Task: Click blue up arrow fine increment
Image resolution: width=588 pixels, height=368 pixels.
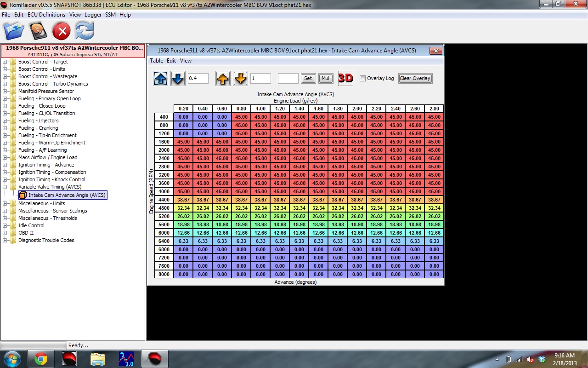Action: point(161,78)
